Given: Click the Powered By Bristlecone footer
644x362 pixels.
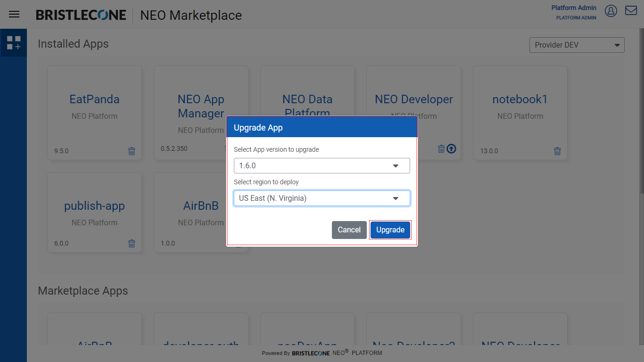Looking at the screenshot, I should [322, 353].
